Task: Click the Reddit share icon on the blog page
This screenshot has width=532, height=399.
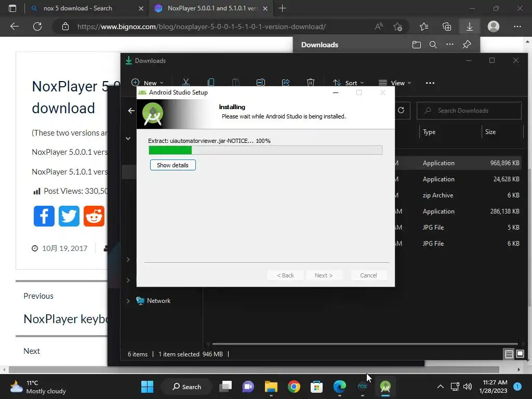Action: [94, 216]
